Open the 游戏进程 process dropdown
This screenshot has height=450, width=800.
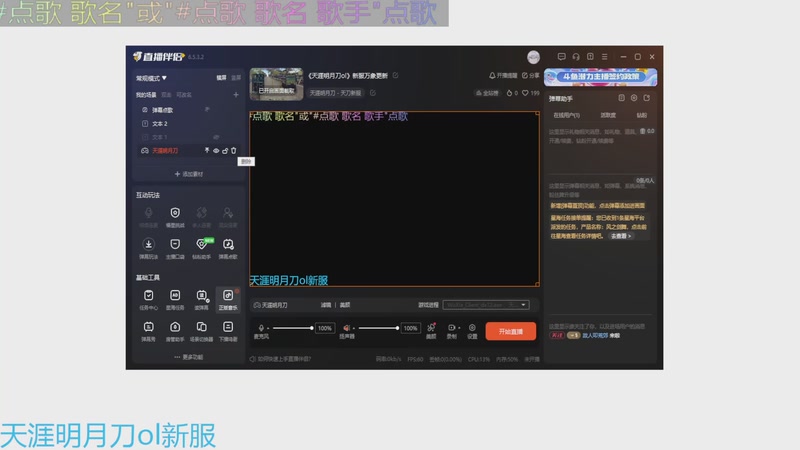(486, 305)
